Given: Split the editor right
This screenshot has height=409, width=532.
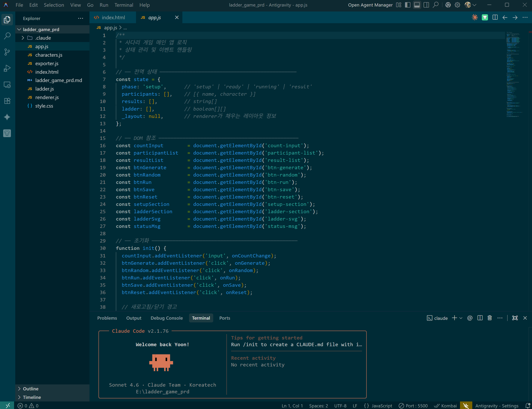Looking at the screenshot, I should coord(495,17).
